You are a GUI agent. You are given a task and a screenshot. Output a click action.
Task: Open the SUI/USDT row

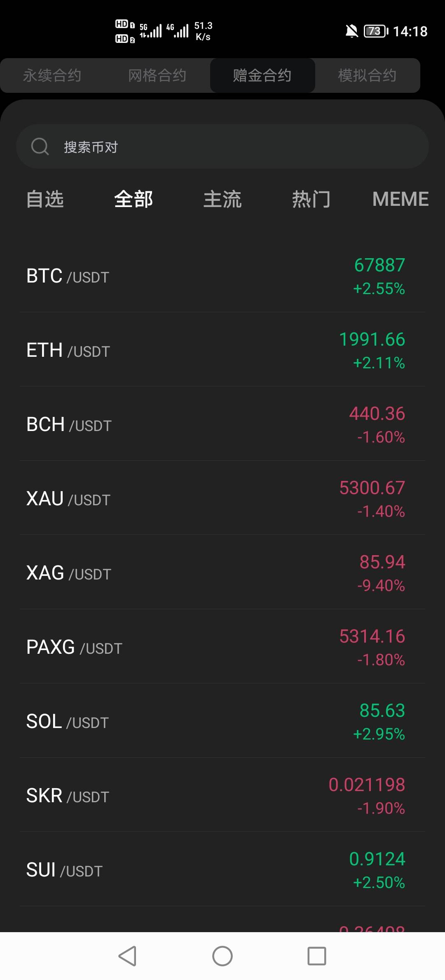click(222, 870)
